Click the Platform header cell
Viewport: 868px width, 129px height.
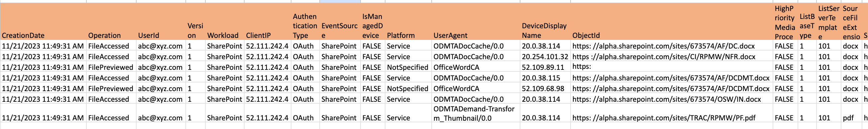pos(408,22)
